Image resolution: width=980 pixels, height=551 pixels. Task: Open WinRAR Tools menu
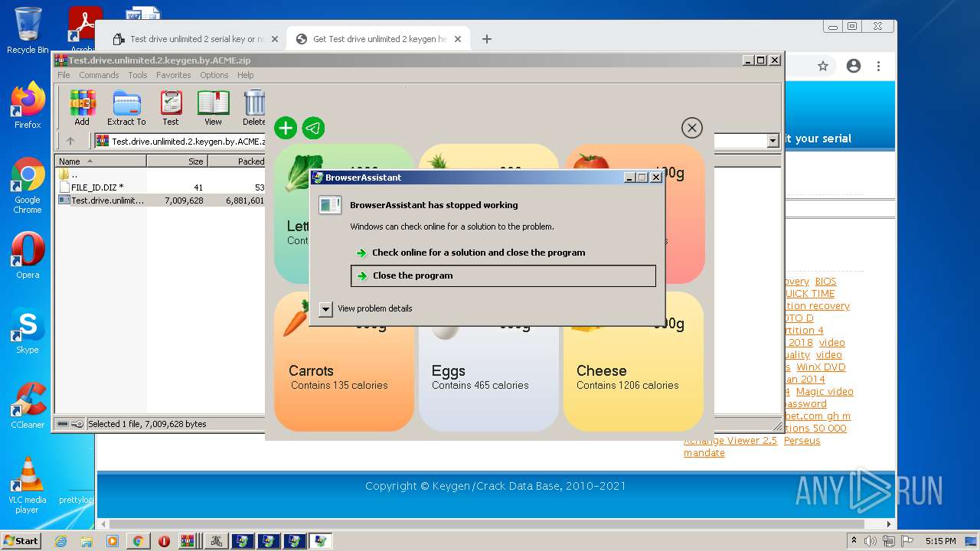pos(138,75)
